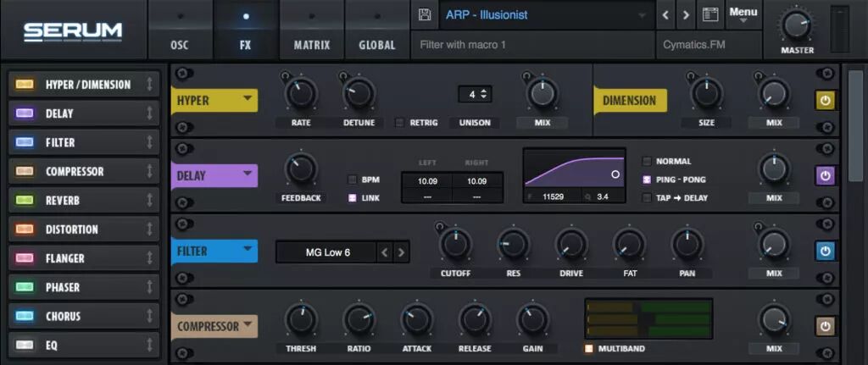Go to the previous preset arrow
This screenshot has height=365, width=868.
click(666, 15)
